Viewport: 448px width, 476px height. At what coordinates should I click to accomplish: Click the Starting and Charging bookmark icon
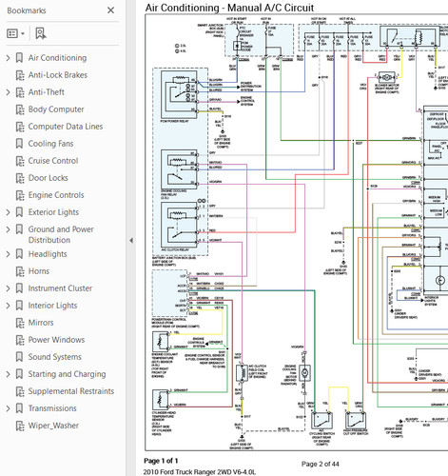(x=19, y=374)
